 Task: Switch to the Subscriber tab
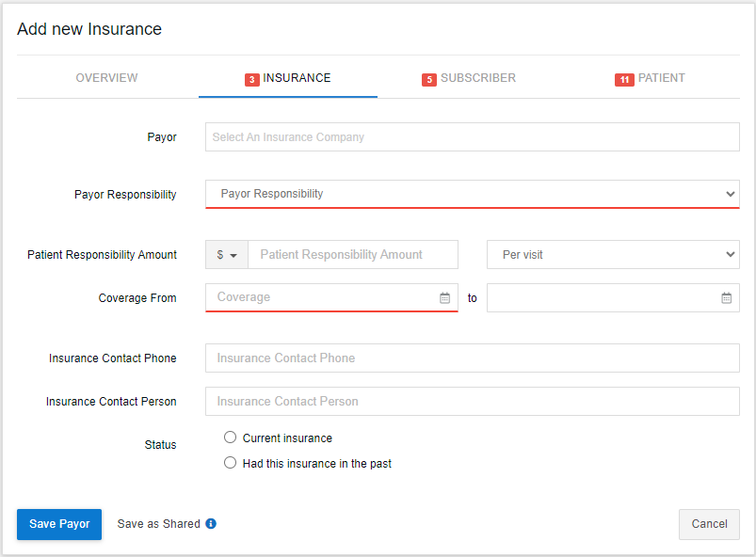click(x=475, y=79)
